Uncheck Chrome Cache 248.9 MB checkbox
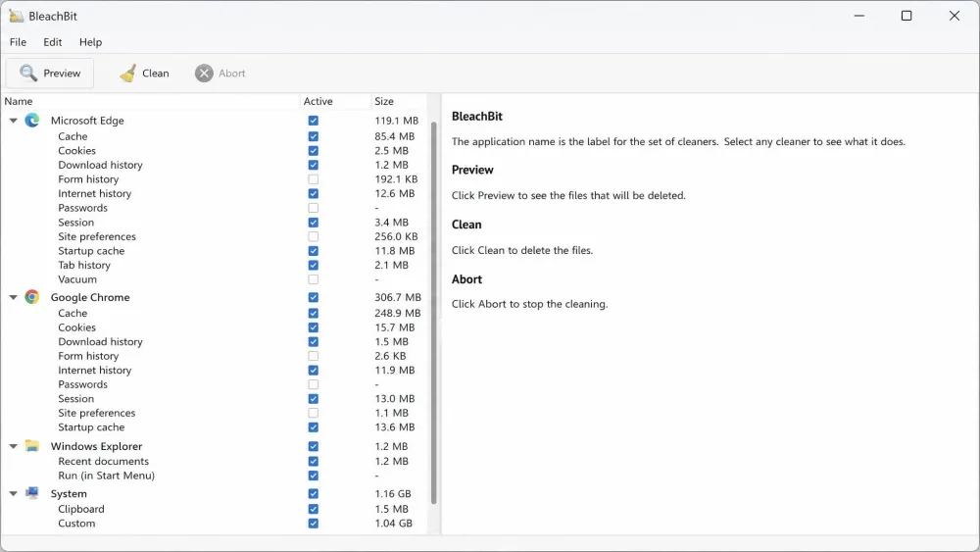Screen dimensions: 980x552 coord(314,313)
